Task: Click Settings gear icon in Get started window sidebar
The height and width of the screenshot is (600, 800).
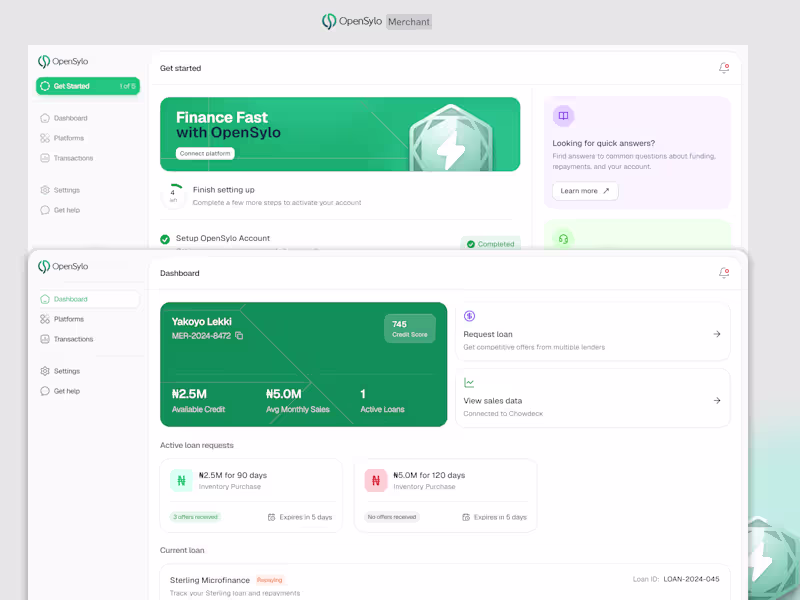Action: [x=45, y=190]
